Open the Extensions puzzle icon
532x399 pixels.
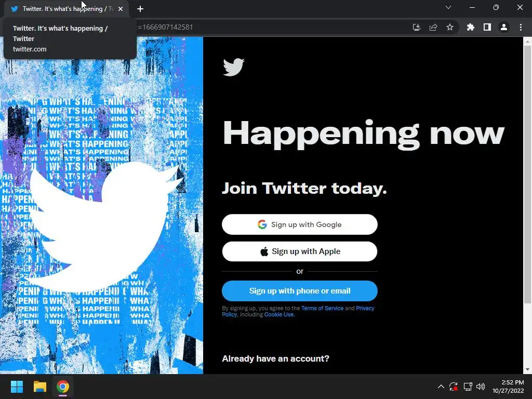click(x=470, y=27)
